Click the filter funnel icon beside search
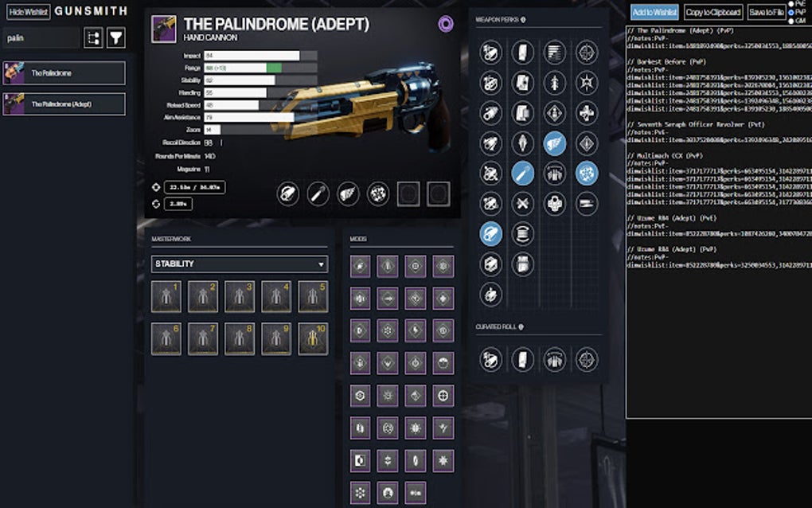The height and width of the screenshot is (508, 812). [x=116, y=37]
